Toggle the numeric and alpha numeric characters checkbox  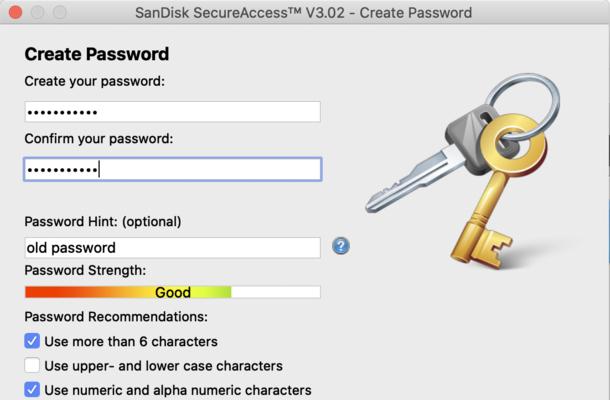coord(32,390)
